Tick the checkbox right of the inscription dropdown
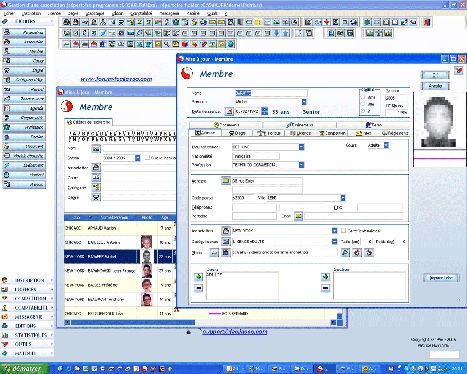467x374 pixels. click(343, 230)
